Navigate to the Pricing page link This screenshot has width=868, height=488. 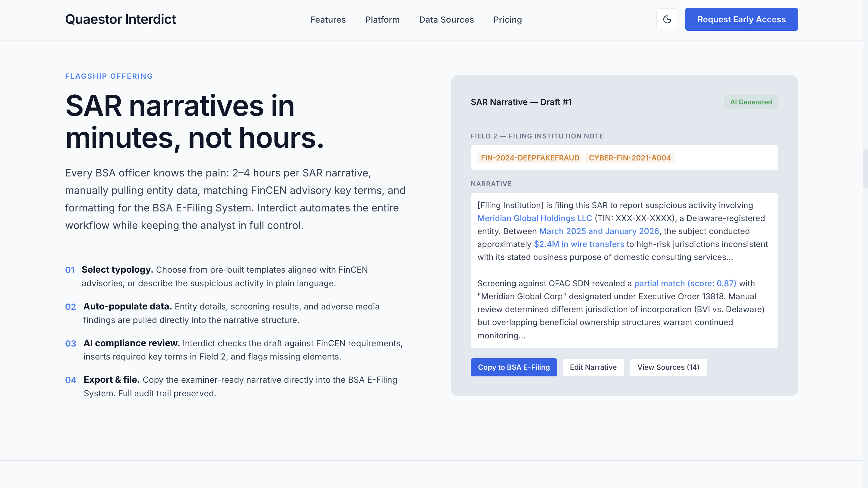coord(507,20)
